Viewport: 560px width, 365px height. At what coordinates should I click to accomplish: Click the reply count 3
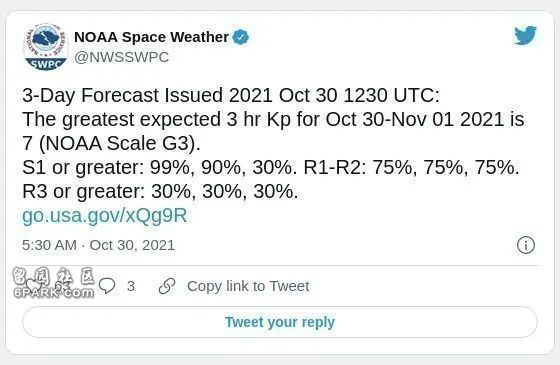coord(131,286)
